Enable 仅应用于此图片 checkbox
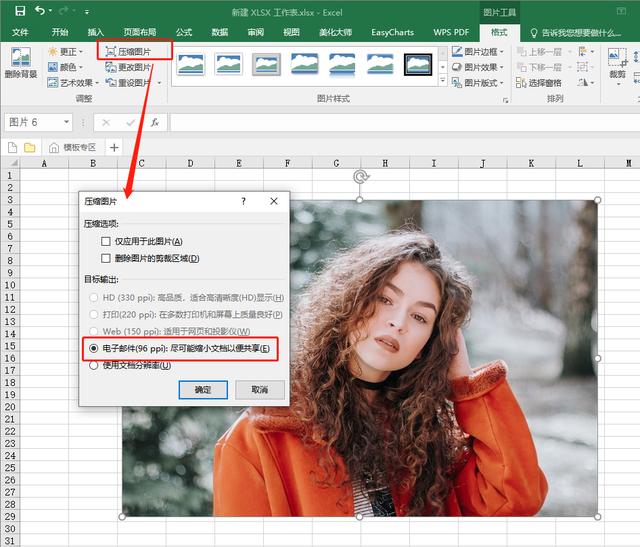This screenshot has width=640, height=547. point(106,241)
